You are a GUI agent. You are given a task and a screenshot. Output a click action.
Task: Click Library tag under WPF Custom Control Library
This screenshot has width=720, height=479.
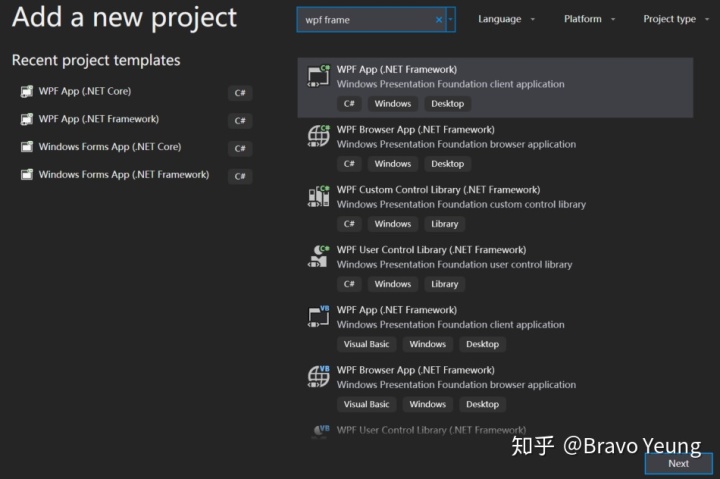point(444,224)
